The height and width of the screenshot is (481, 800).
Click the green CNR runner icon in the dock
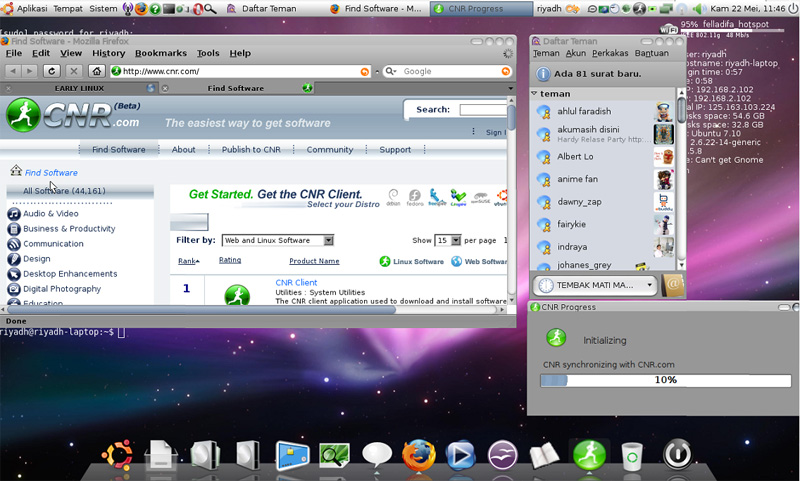[x=589, y=454]
